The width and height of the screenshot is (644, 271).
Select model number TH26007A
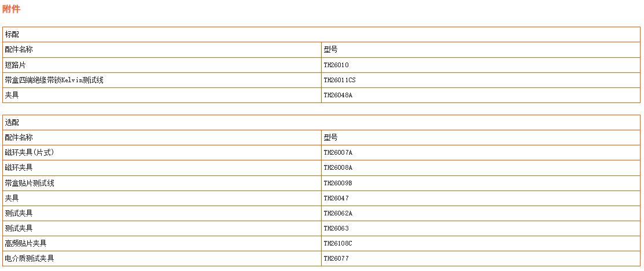tap(338, 152)
